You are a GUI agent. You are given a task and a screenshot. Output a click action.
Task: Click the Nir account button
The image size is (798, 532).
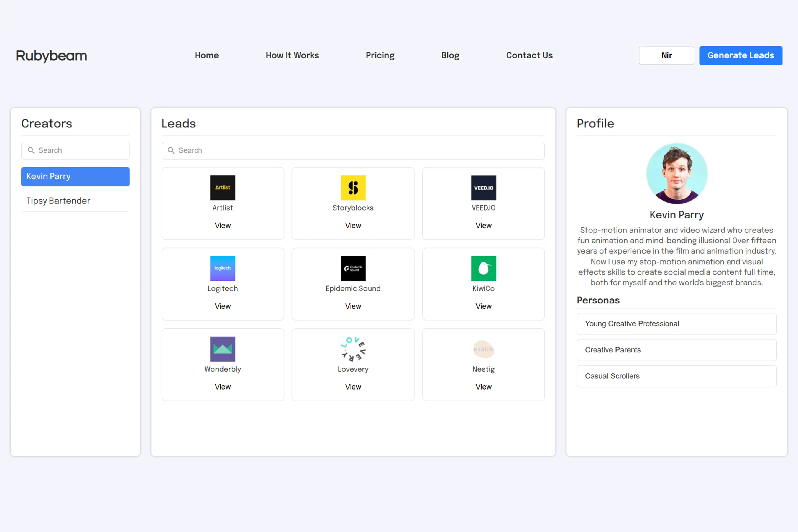pos(666,55)
